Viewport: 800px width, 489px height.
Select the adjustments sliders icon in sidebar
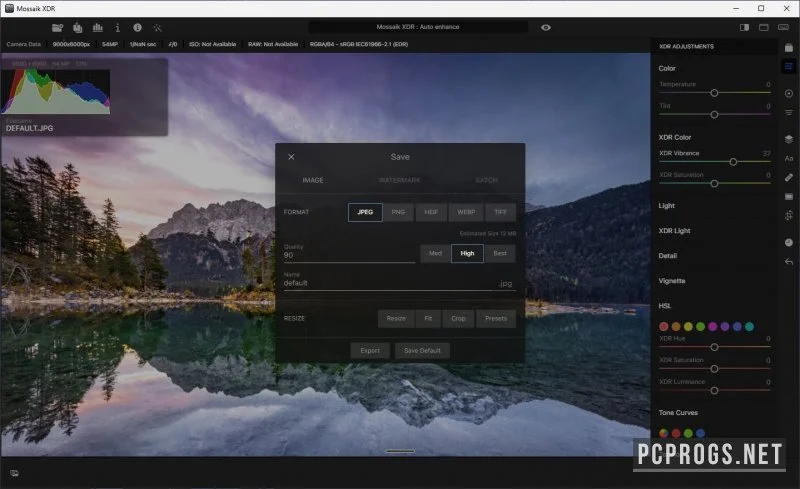pos(789,66)
